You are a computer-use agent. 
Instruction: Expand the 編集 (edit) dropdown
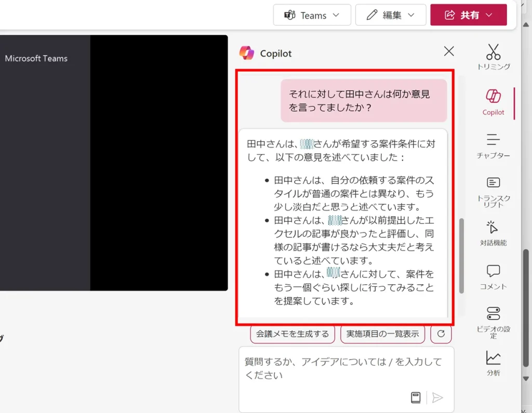tap(390, 15)
